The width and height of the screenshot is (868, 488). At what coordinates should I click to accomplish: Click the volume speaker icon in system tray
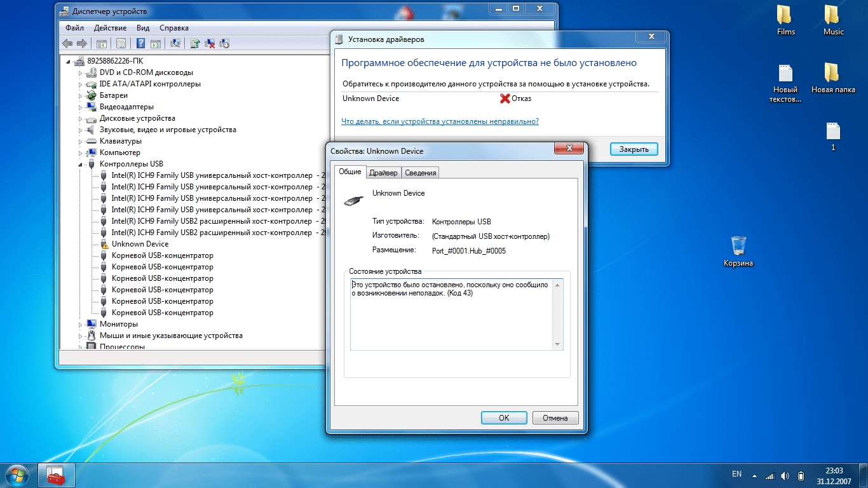(x=785, y=475)
